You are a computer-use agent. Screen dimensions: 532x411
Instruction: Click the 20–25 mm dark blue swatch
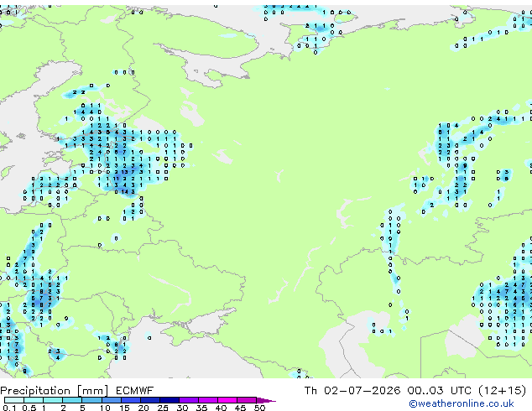click(x=150, y=400)
